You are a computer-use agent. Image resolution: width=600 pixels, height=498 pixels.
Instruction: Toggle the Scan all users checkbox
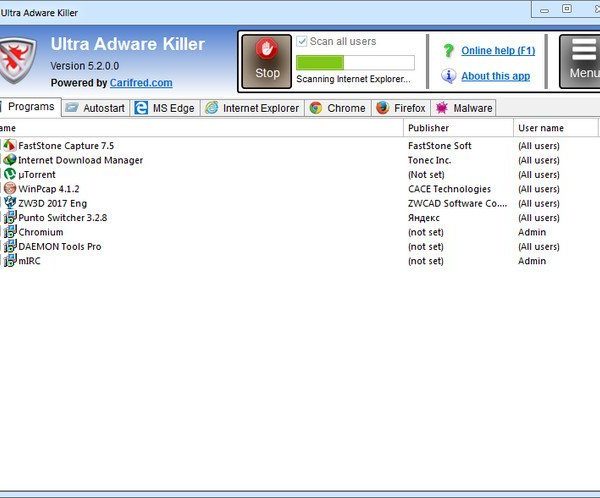pyautogui.click(x=302, y=41)
